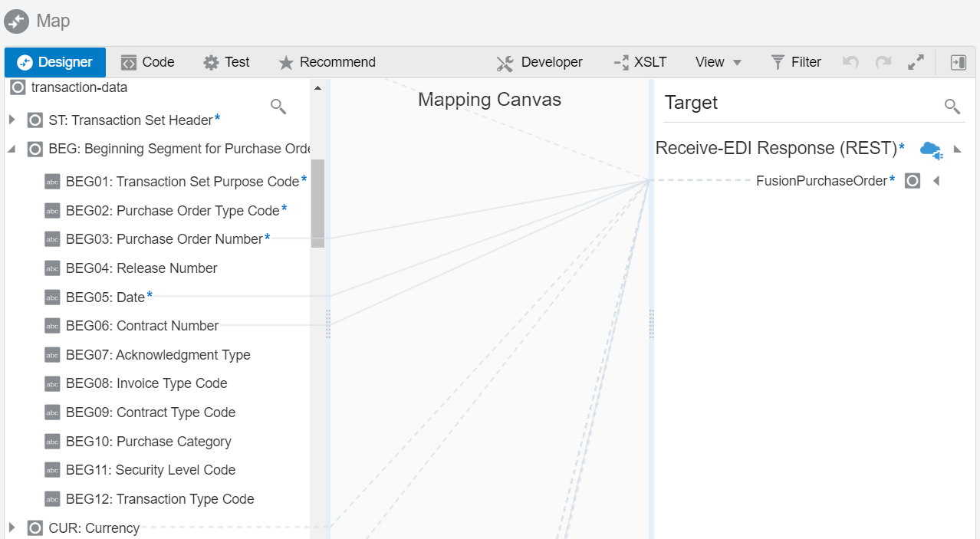Expand the ST Transaction Set Header node
The image size is (980, 539).
[11, 120]
